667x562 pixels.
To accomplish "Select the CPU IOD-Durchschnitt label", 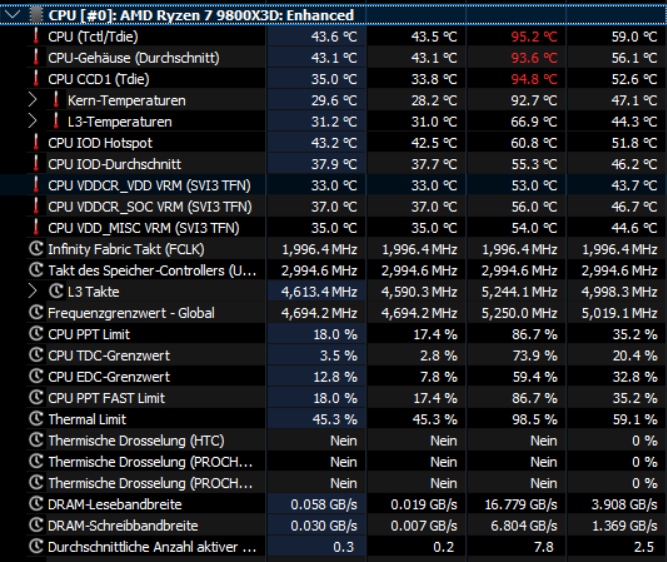I will tap(114, 164).
